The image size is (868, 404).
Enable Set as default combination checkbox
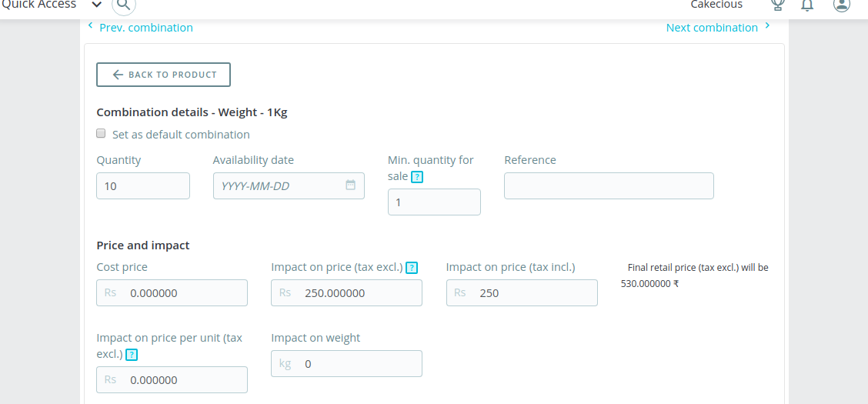point(101,134)
